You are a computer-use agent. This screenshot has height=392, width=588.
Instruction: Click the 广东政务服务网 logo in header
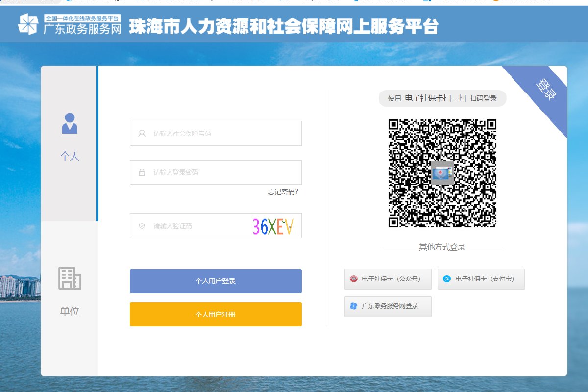click(x=70, y=24)
